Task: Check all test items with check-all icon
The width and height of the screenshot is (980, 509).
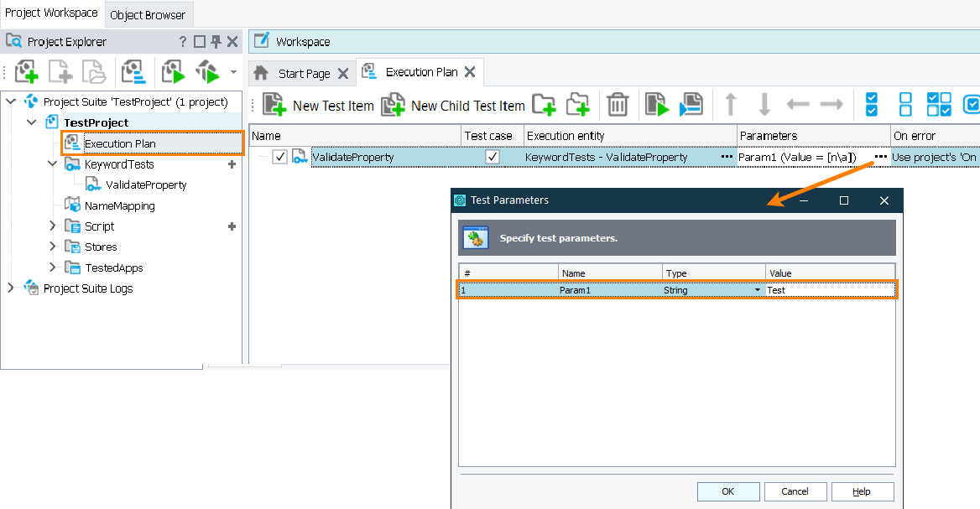Action: 870,104
